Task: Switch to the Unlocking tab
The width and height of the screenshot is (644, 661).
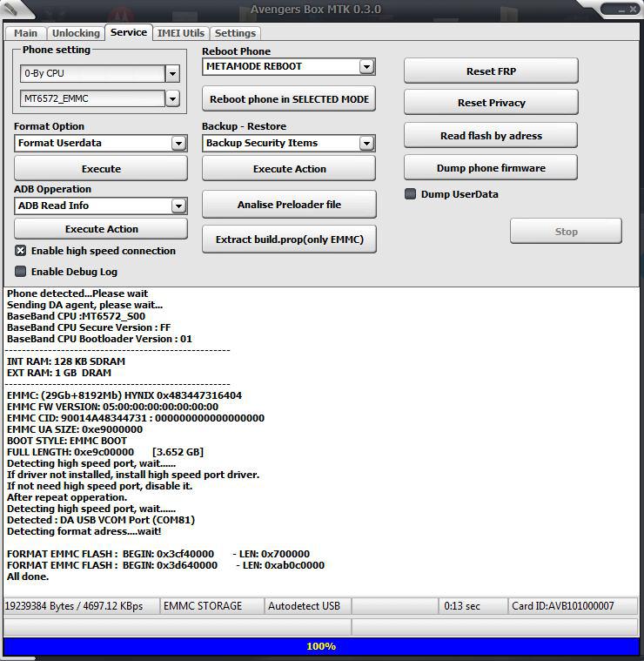Action: (x=76, y=33)
